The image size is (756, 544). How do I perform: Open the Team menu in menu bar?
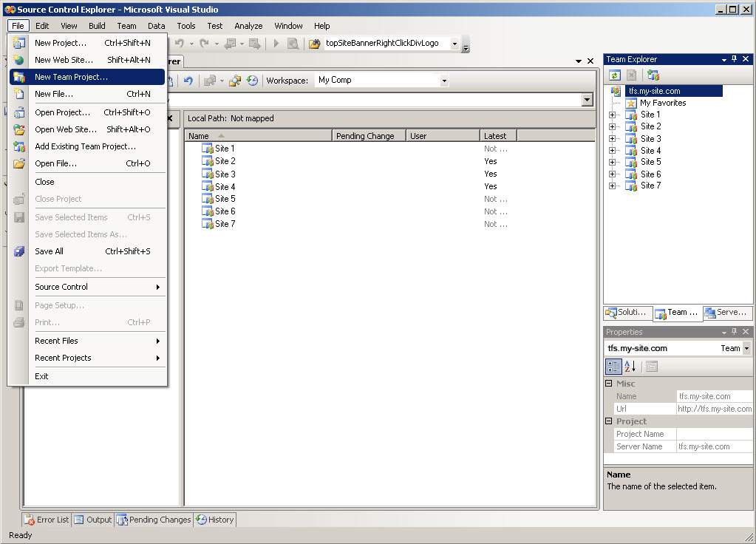point(126,26)
